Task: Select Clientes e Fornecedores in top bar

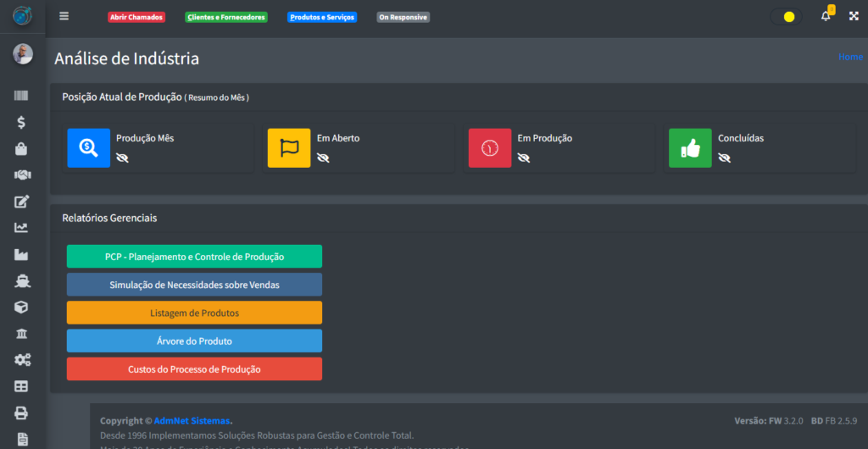Action: [226, 17]
